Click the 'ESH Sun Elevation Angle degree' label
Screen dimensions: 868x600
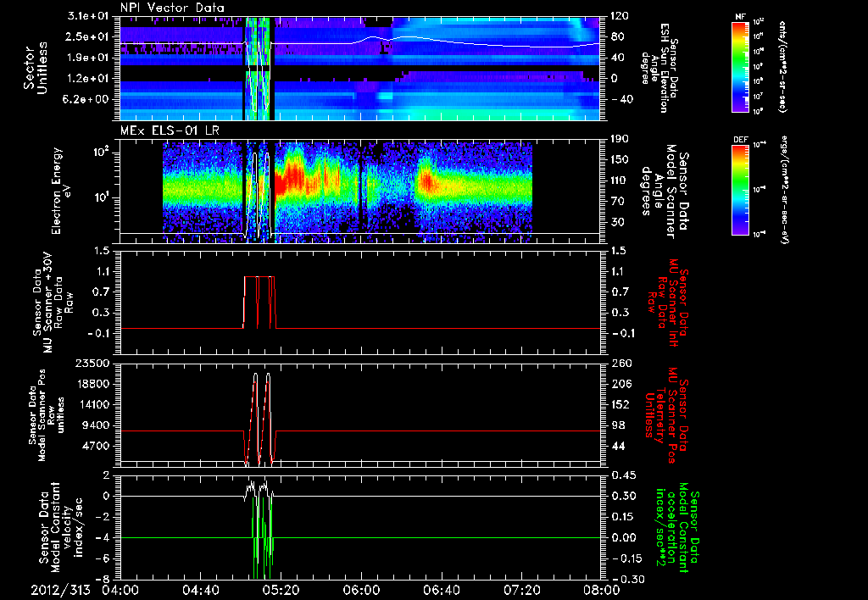click(x=659, y=68)
